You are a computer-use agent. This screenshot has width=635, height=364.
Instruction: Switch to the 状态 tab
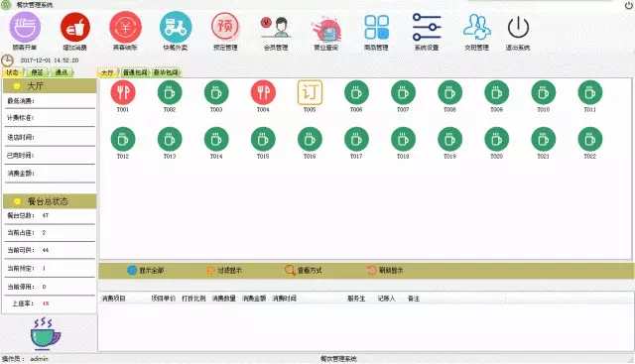point(13,72)
